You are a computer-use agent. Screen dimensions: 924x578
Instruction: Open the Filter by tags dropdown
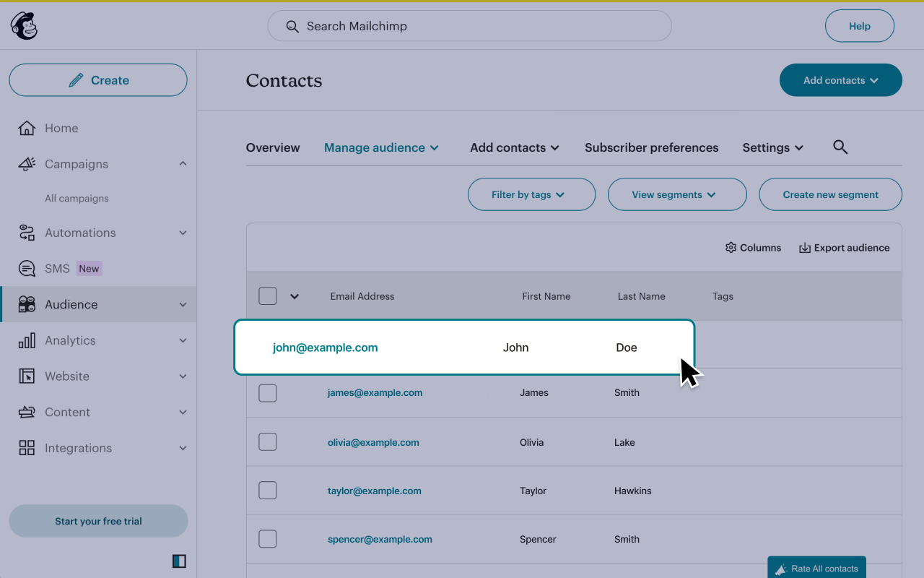(x=531, y=194)
